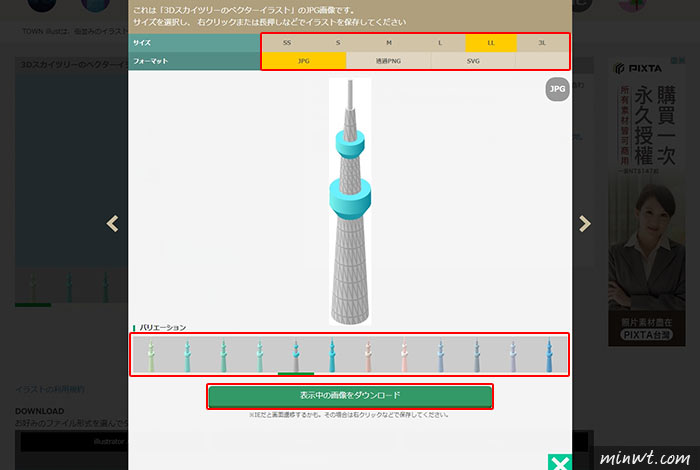Screen dimensions: 700x470
Task: Select the second tower variation from left
Action: 188,355
